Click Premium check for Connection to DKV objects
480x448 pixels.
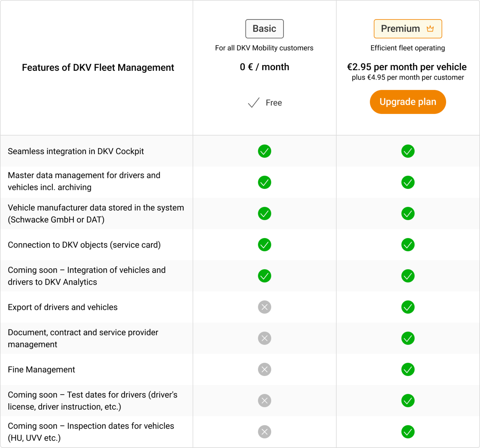point(408,245)
